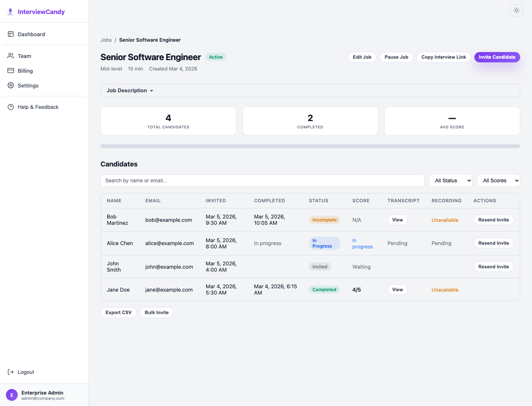Image resolution: width=532 pixels, height=406 pixels.
Task: Click alice@example.com email cell
Action: tap(170, 243)
